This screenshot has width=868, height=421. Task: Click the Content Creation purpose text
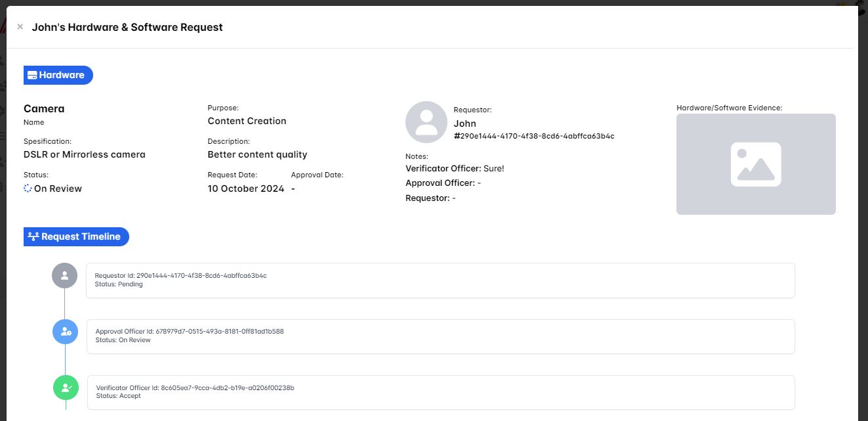[x=247, y=121]
